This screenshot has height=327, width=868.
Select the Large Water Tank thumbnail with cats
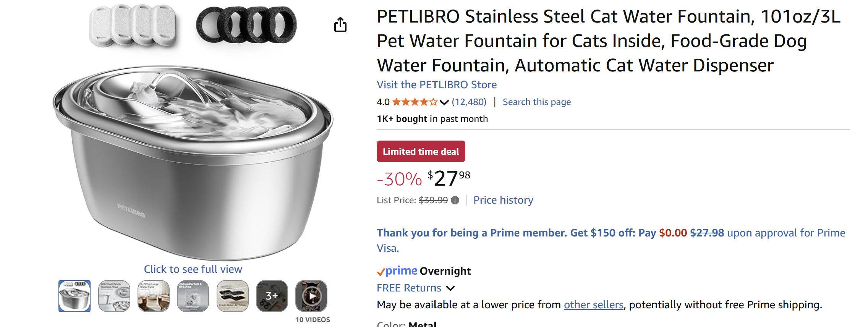point(154,296)
